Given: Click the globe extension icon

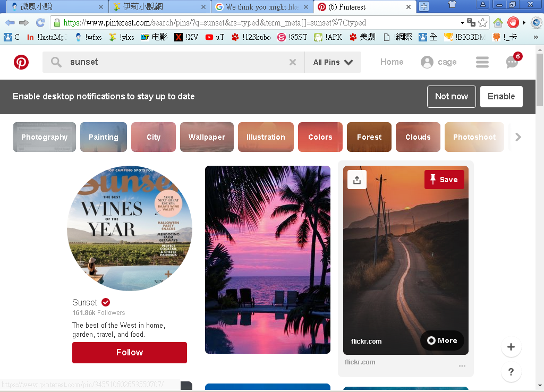Looking at the screenshot, I should (x=537, y=23).
